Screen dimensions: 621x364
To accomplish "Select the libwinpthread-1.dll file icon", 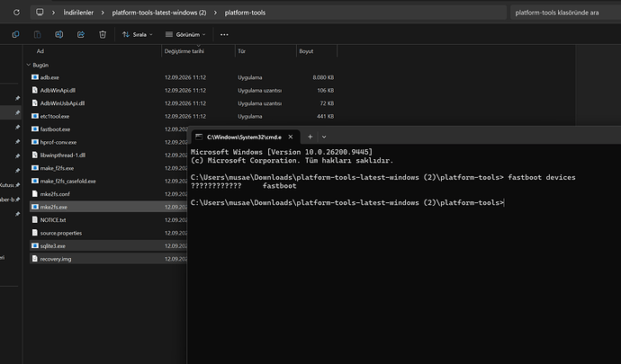I will pos(35,155).
